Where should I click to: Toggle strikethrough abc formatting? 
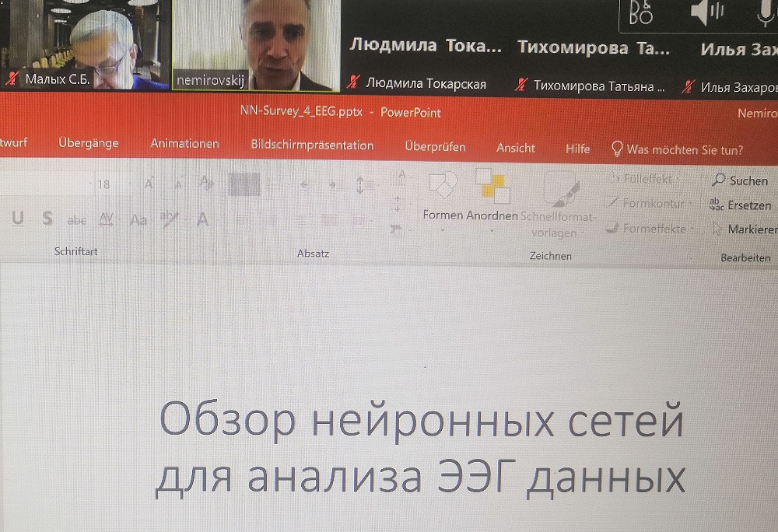[x=77, y=220]
